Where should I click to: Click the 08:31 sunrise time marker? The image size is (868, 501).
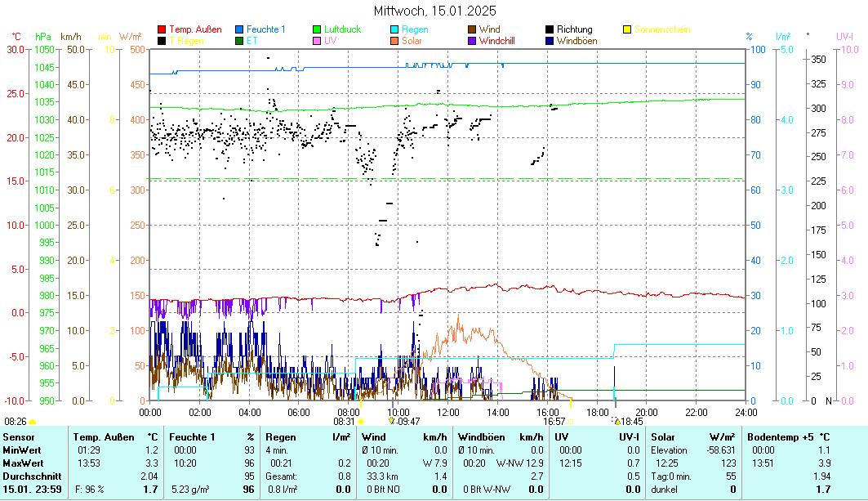click(344, 421)
